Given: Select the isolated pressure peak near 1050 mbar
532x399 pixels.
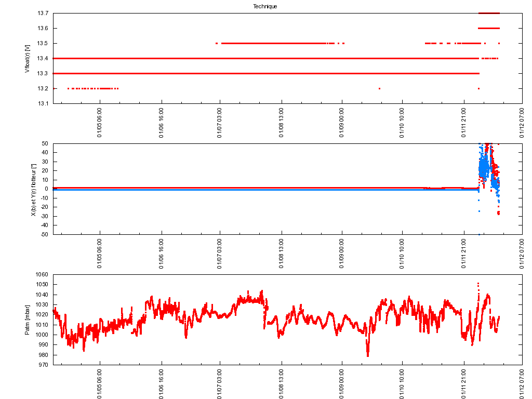Looking at the screenshot, I should click(478, 284).
